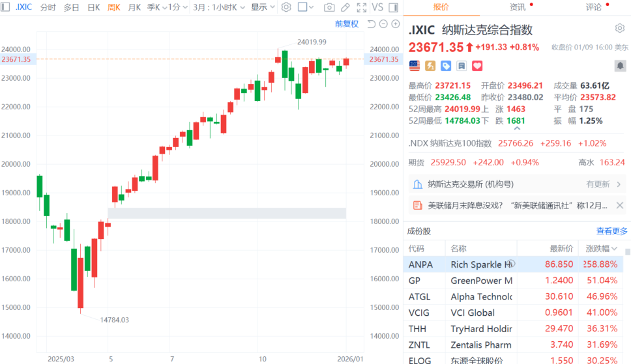Switch to 分时 intraday chart
Screen dimensions: 631x364
tap(48, 7)
